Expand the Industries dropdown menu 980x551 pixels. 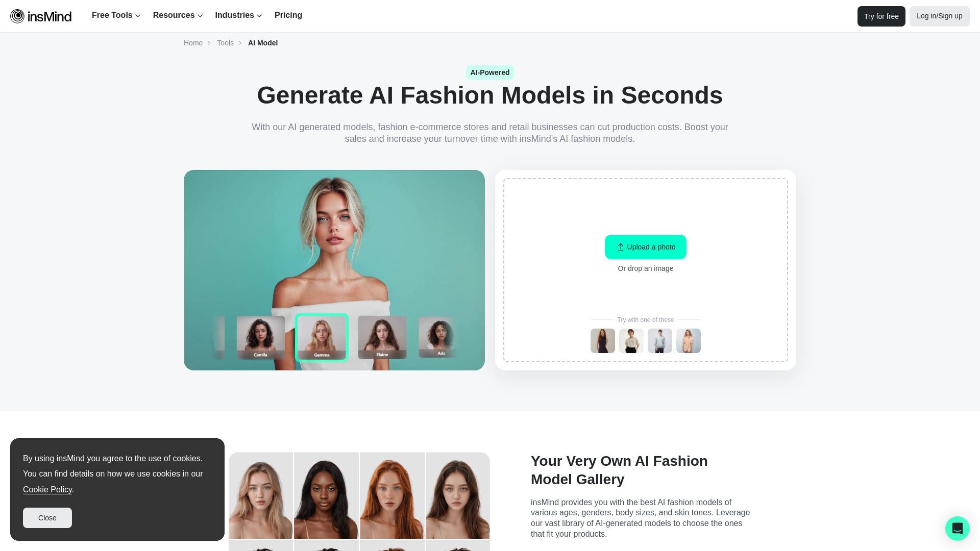pyautogui.click(x=239, y=15)
